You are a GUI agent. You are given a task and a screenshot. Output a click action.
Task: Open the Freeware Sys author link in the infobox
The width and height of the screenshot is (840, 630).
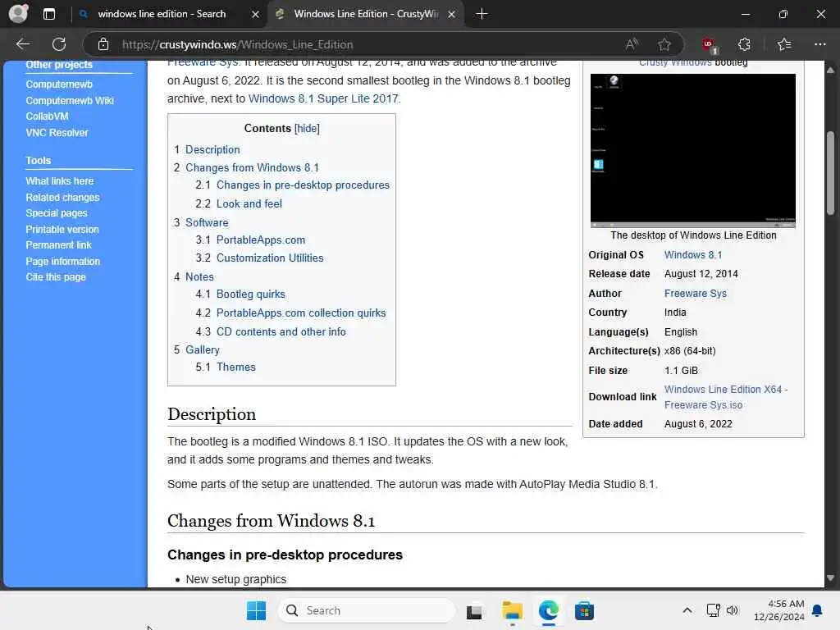click(x=695, y=294)
